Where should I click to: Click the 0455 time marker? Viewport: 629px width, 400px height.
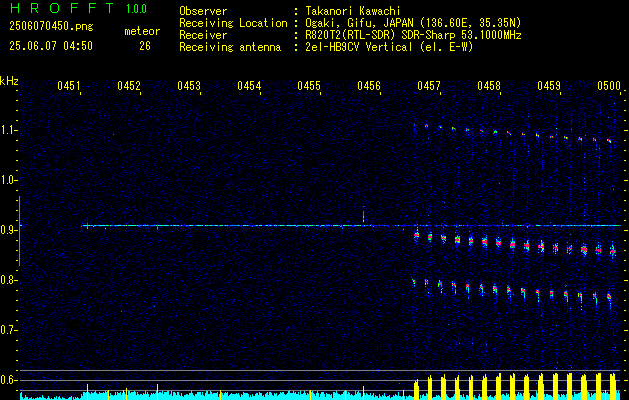(x=309, y=86)
